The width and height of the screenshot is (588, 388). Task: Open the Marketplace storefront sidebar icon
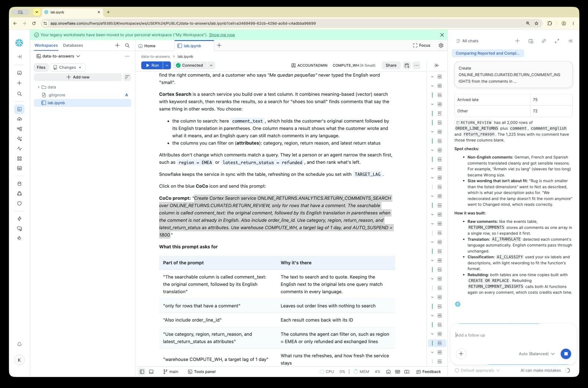tap(19, 168)
